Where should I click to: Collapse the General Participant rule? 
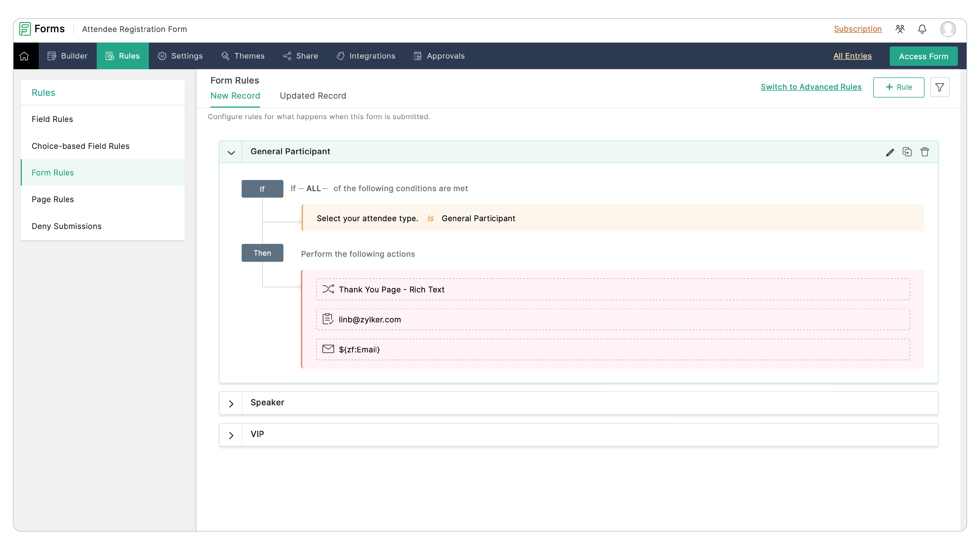tap(231, 152)
